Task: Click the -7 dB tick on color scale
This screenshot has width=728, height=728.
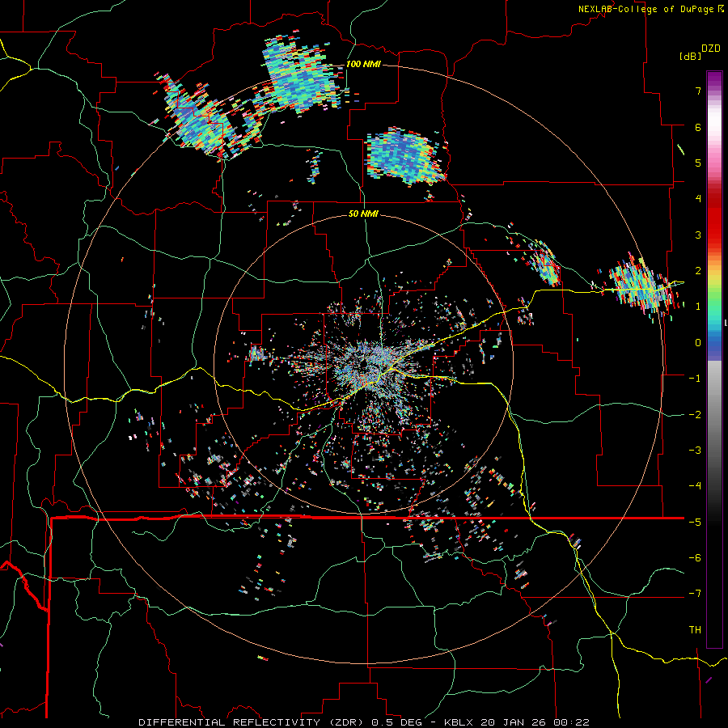Action: tap(695, 594)
